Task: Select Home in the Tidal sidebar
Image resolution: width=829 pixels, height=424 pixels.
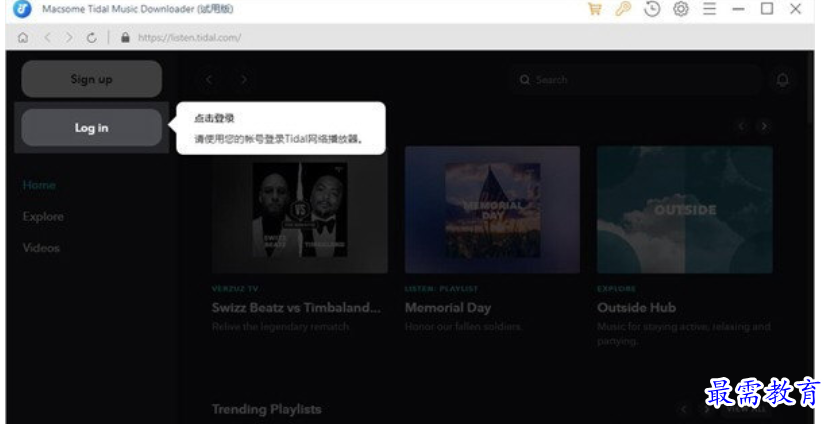Action: (39, 185)
